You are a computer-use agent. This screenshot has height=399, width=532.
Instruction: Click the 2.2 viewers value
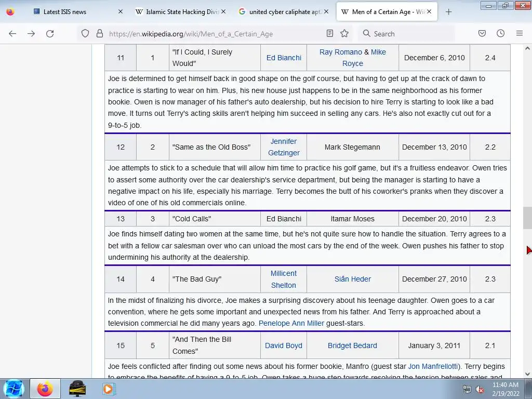490,147
